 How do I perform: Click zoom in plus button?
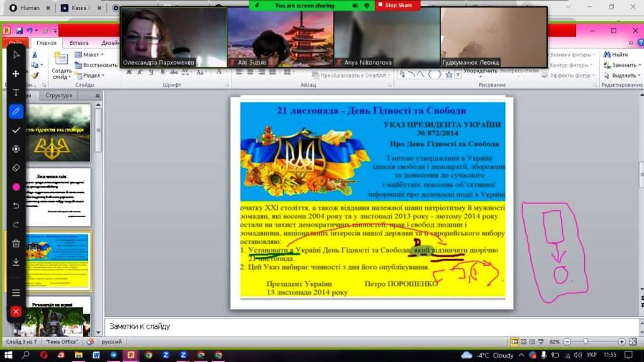coord(621,342)
